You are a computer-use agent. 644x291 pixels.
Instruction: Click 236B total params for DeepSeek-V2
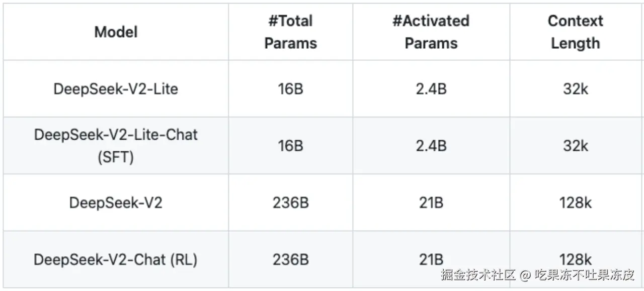tap(290, 203)
